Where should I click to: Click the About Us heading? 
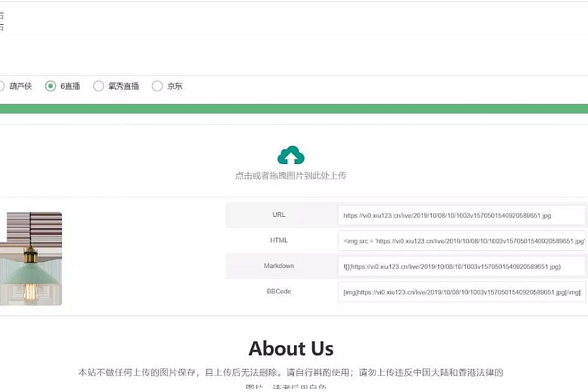point(291,348)
